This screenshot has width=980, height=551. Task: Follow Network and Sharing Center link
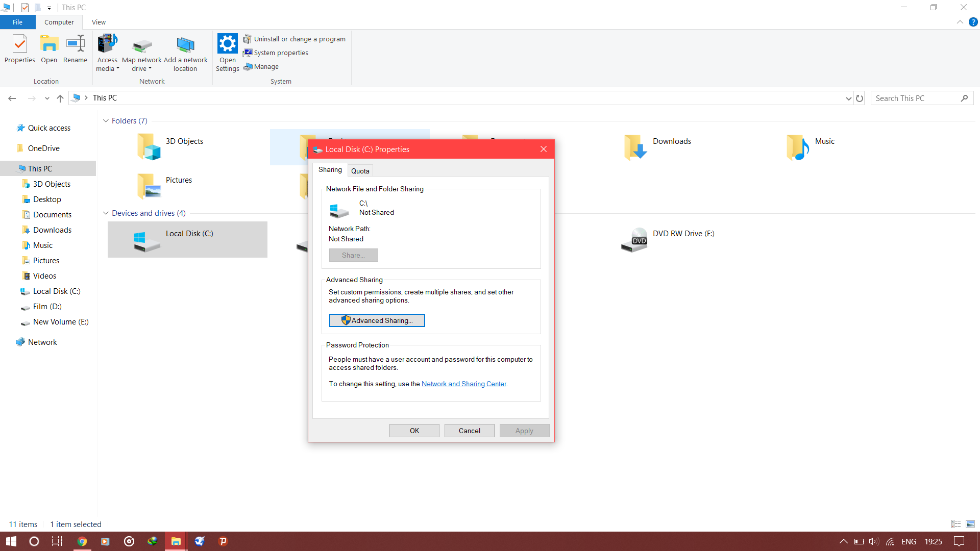coord(464,384)
